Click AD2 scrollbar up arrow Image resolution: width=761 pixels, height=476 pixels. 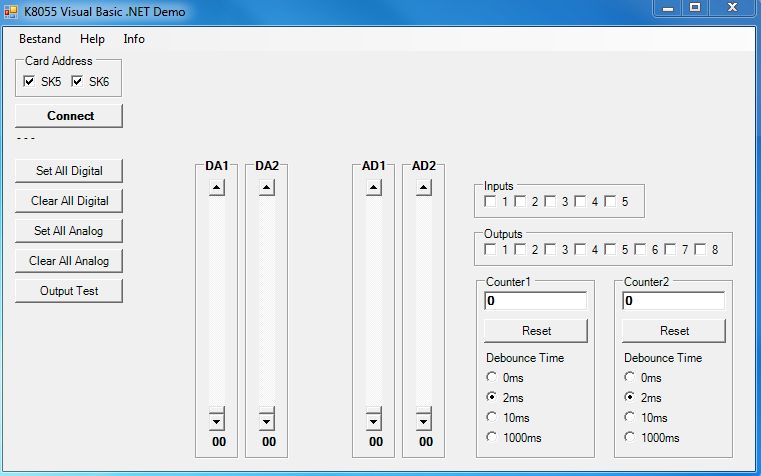[x=424, y=188]
